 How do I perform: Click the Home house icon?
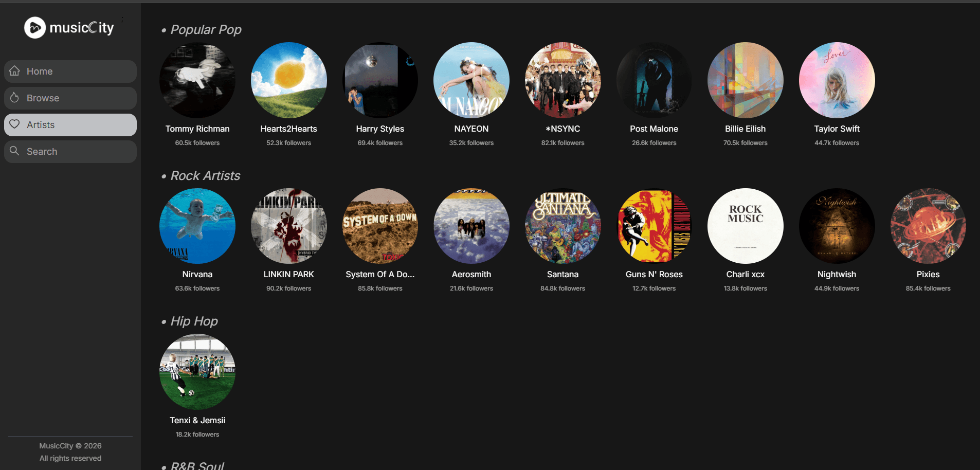14,71
